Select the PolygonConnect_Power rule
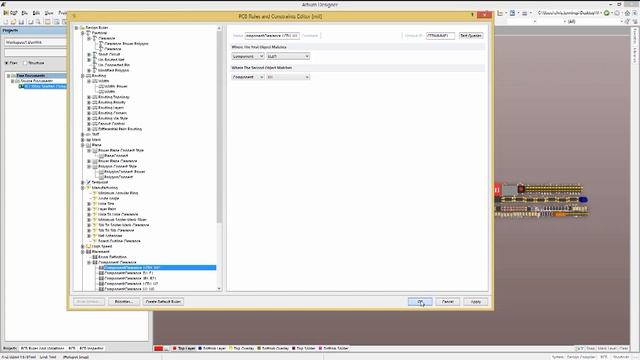The height and width of the screenshot is (360, 640). 124,172
